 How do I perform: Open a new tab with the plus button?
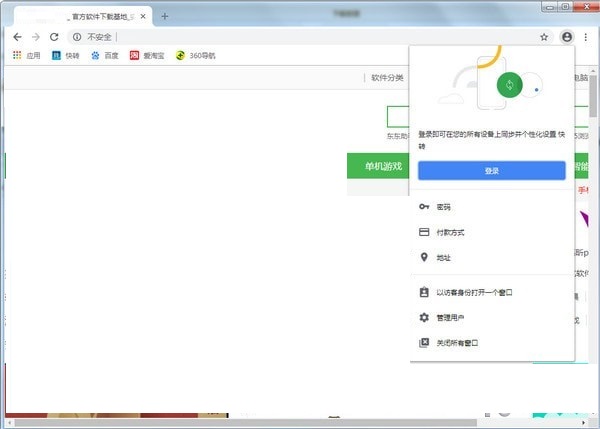[x=165, y=16]
